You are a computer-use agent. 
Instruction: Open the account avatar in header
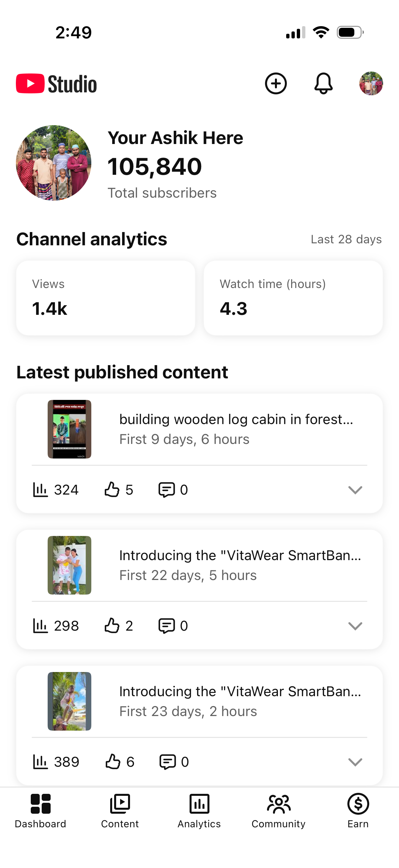[371, 83]
